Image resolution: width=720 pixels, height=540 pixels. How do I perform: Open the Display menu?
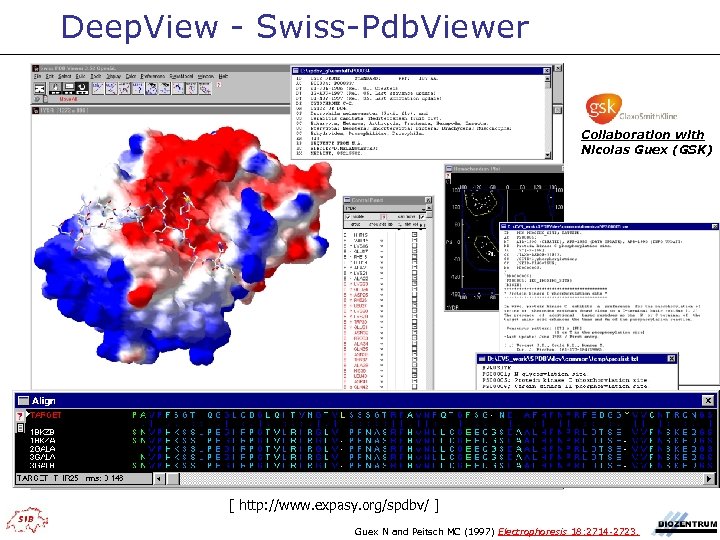point(113,76)
